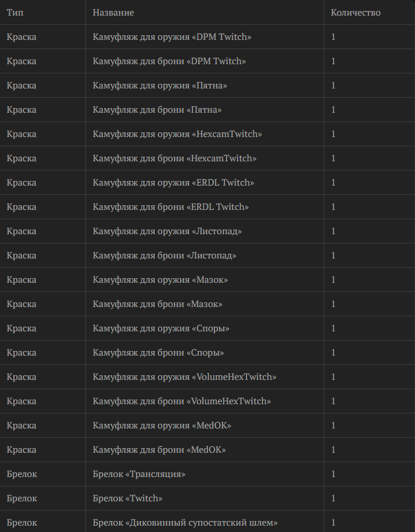Select «Камуфляж для брони «MedOK»» cell
415x532 pixels.
pyautogui.click(x=205, y=449)
